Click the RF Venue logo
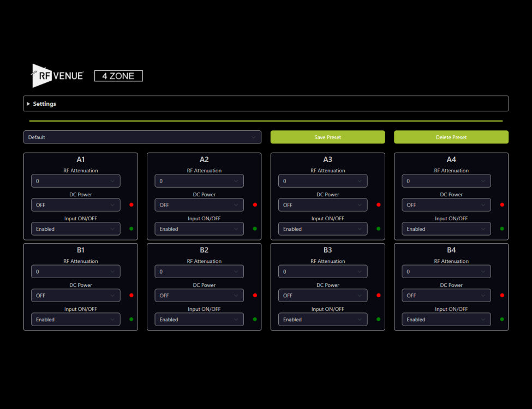The height and width of the screenshot is (409, 532). click(x=57, y=76)
